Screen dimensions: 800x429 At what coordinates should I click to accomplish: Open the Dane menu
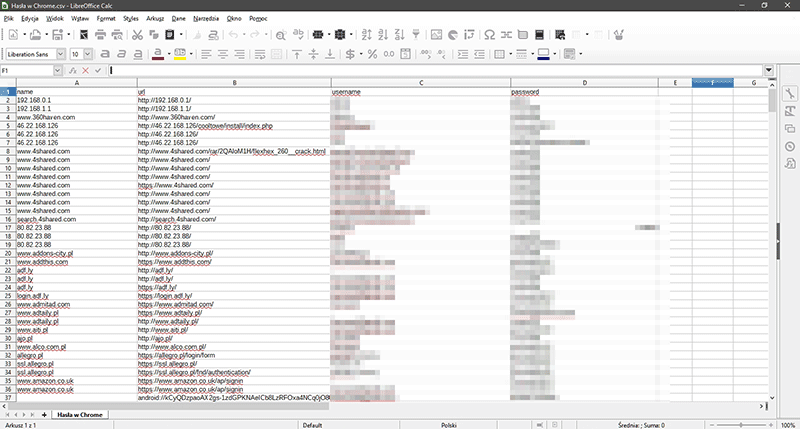(x=179, y=18)
